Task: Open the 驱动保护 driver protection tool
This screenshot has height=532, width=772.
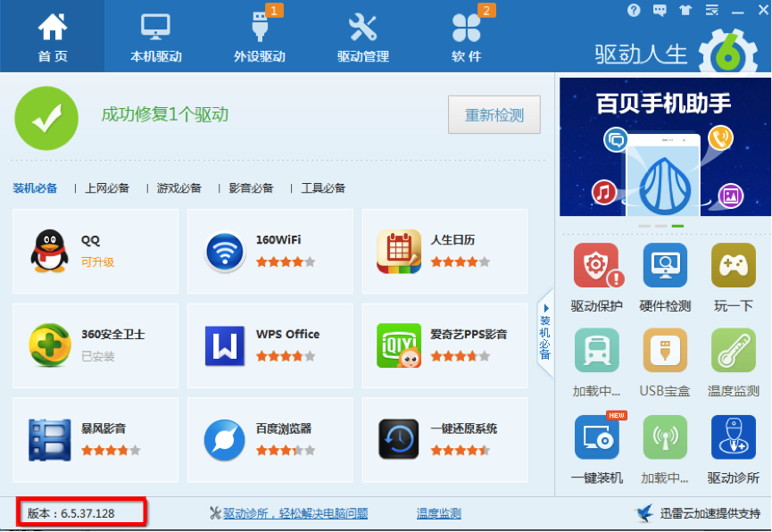Action: [x=596, y=265]
